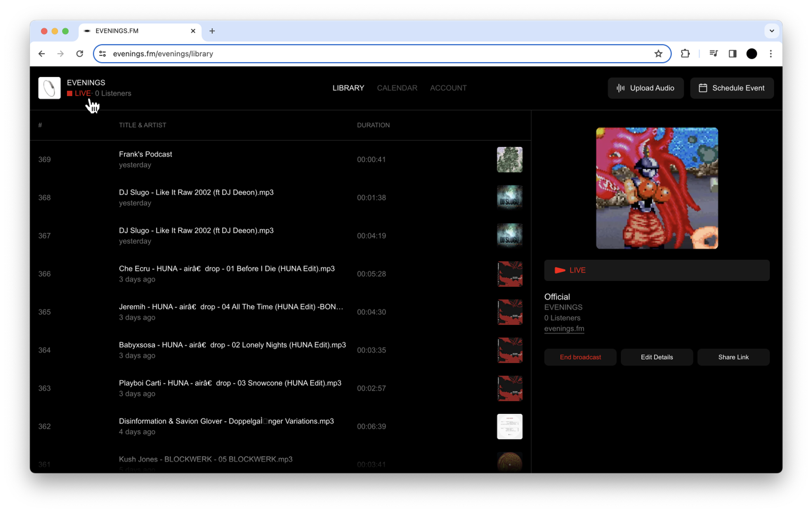Click the Upload Audio button
812x512 pixels.
point(646,88)
